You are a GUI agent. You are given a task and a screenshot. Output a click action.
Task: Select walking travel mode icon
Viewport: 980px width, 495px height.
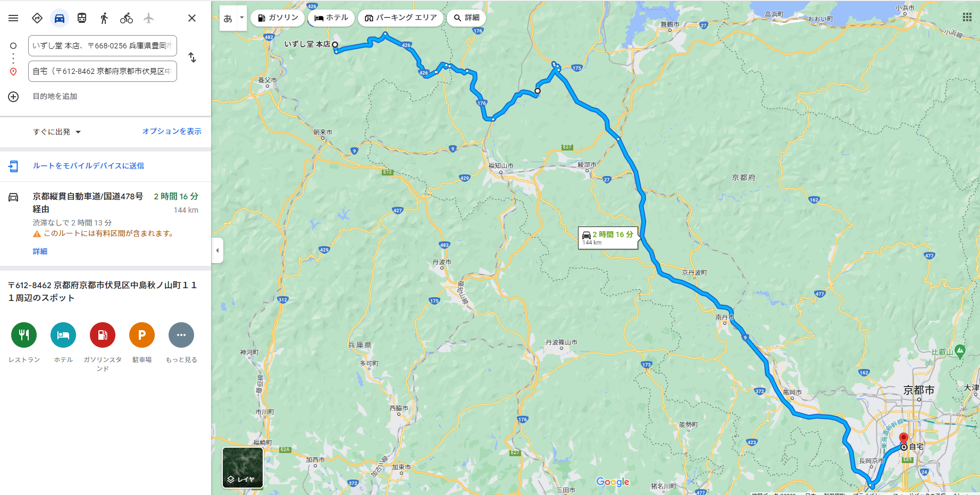point(104,18)
